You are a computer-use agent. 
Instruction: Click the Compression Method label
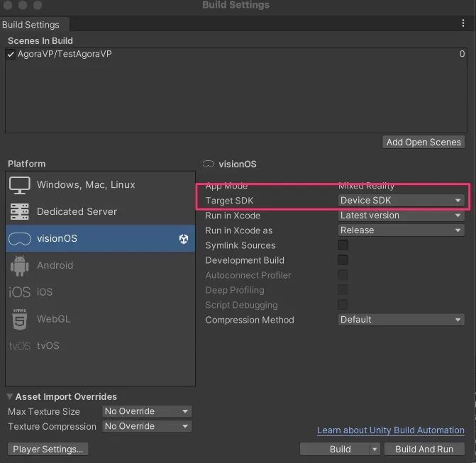[250, 320]
